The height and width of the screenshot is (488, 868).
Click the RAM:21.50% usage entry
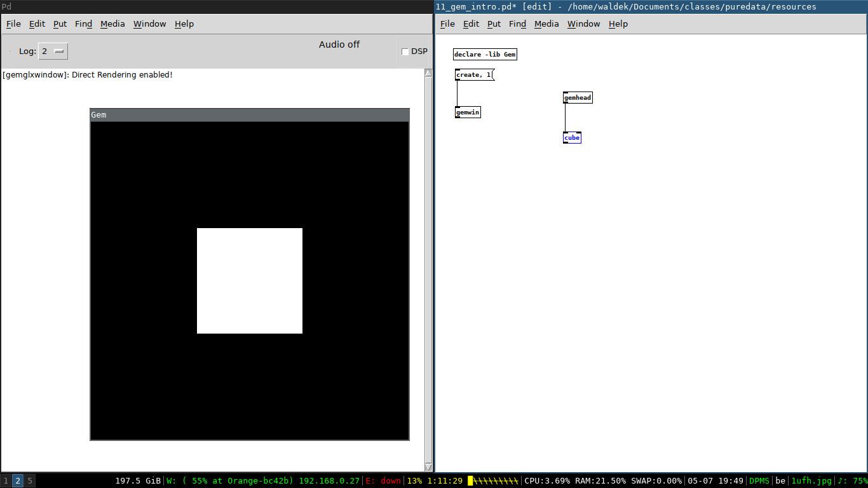[600, 481]
